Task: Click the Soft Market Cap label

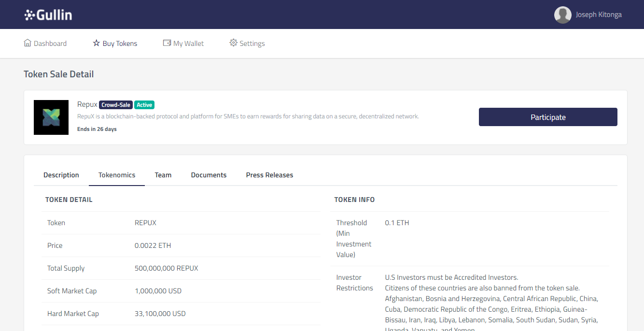Action: [x=72, y=291]
